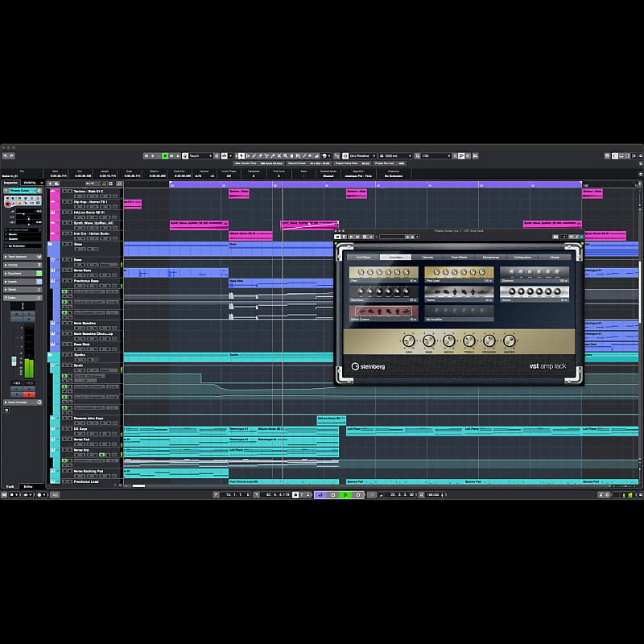
Task: Open Microphones tab in VST Amp Rack
Action: (491, 257)
